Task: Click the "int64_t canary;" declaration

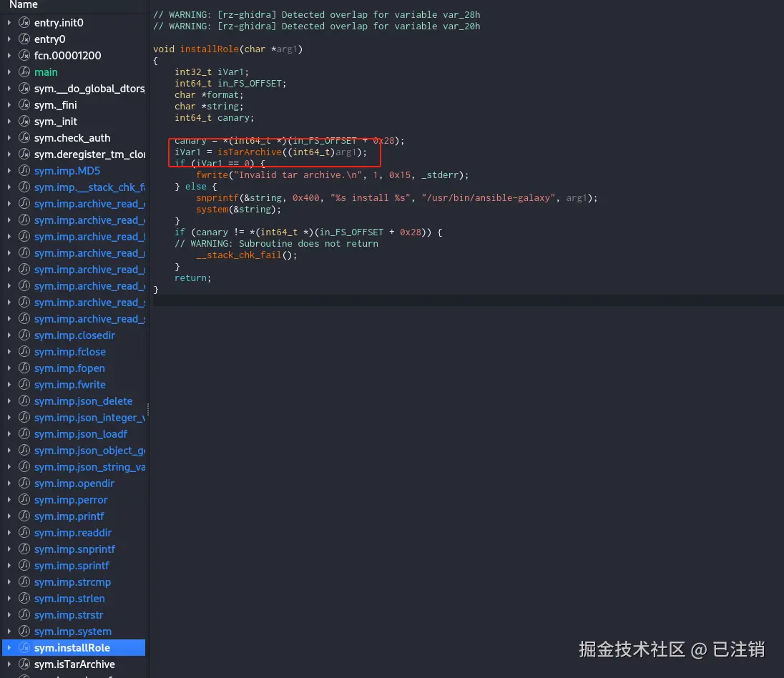Action: tap(214, 118)
